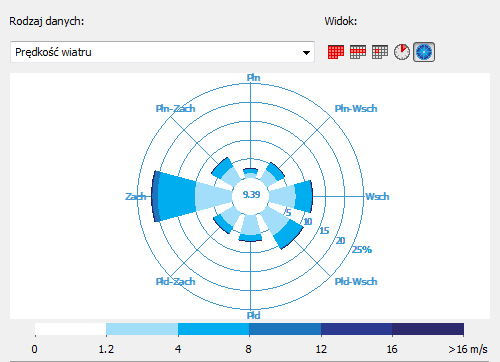Click the >16 m/s legend label
Image resolution: width=500 pixels, height=362 pixels.
468,349
